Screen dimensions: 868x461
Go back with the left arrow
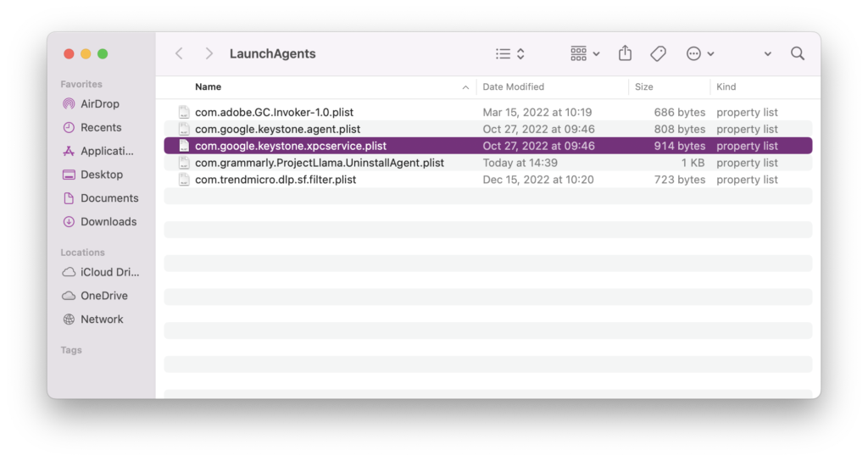pos(179,53)
